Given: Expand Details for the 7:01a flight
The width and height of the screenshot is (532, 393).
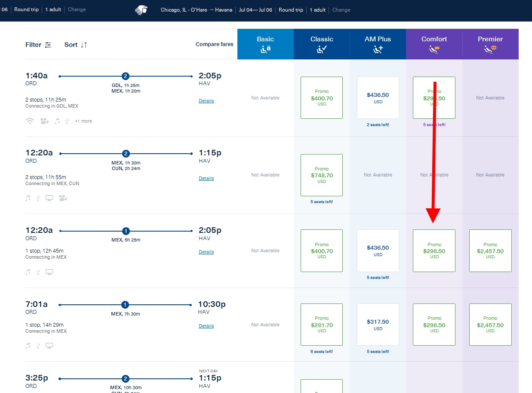Looking at the screenshot, I should pyautogui.click(x=206, y=326).
